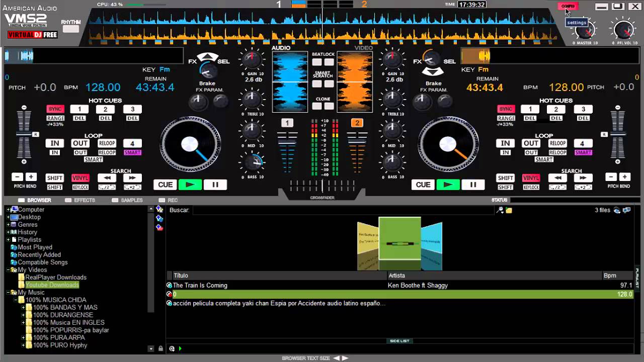
Task: Expand the History tree node
Action: [x=9, y=232]
